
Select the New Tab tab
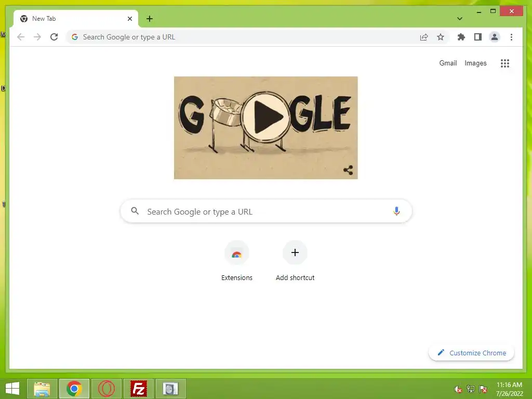76,19
